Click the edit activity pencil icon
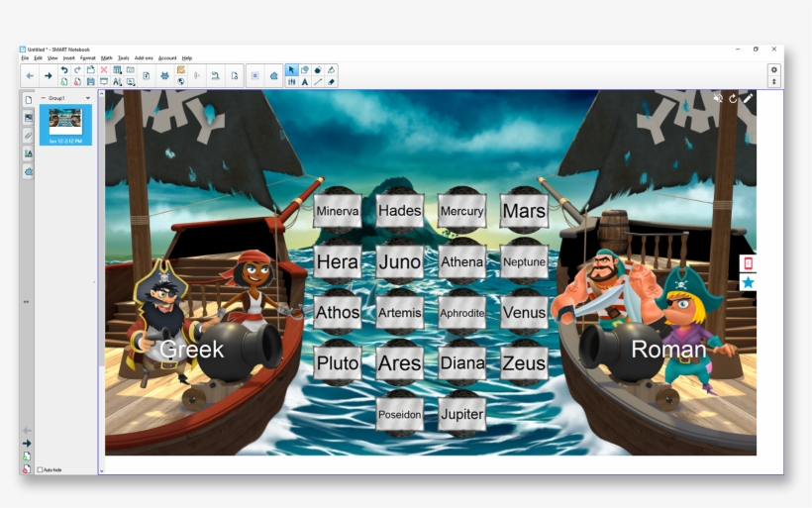This screenshot has height=508, width=812. 748,98
